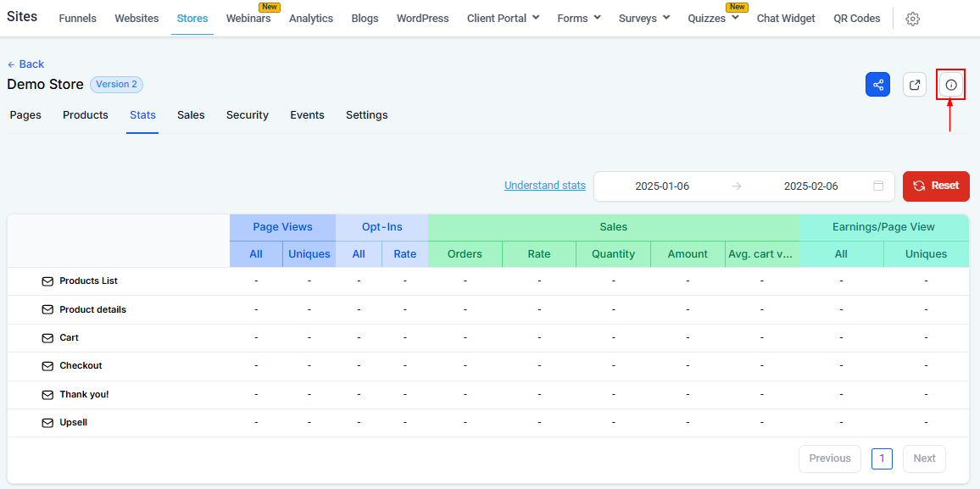Switch to the Products tab
The width and height of the screenshot is (980, 489).
point(86,115)
